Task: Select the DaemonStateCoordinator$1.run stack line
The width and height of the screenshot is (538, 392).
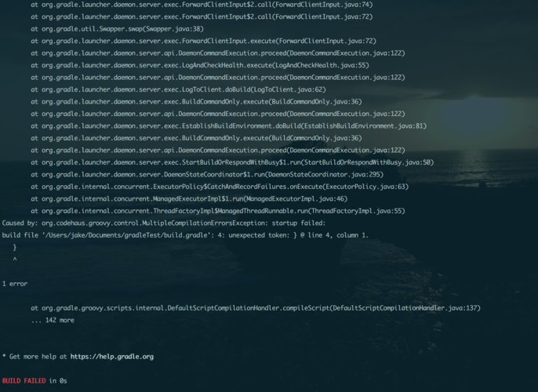Action: pyautogui.click(x=207, y=175)
